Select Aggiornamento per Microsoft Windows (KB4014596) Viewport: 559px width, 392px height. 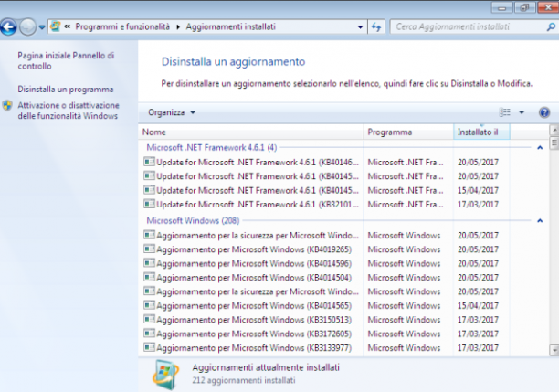(x=326, y=263)
